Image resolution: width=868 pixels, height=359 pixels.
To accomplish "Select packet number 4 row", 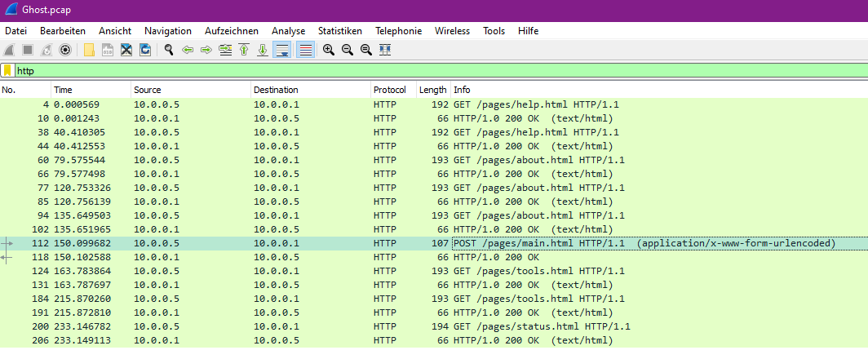I will point(434,104).
